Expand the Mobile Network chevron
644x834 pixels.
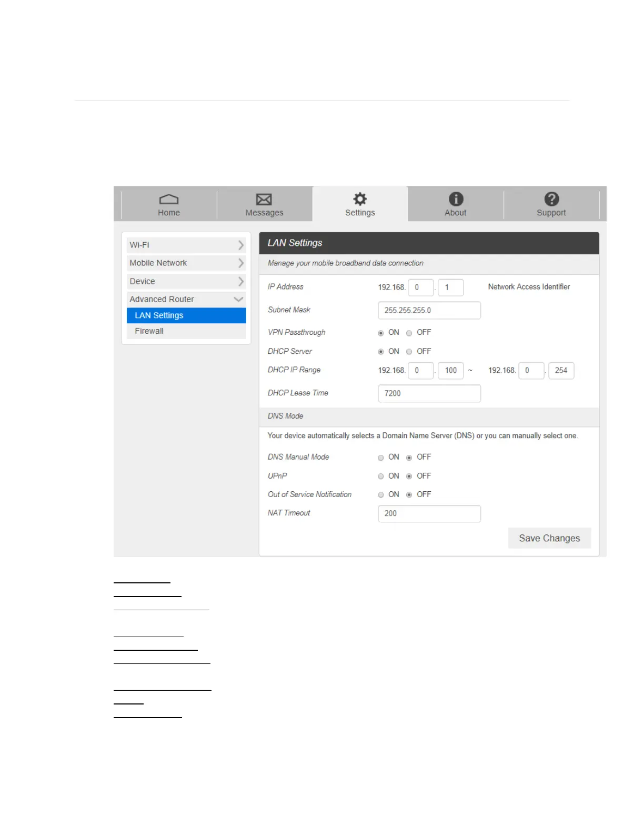[240, 263]
